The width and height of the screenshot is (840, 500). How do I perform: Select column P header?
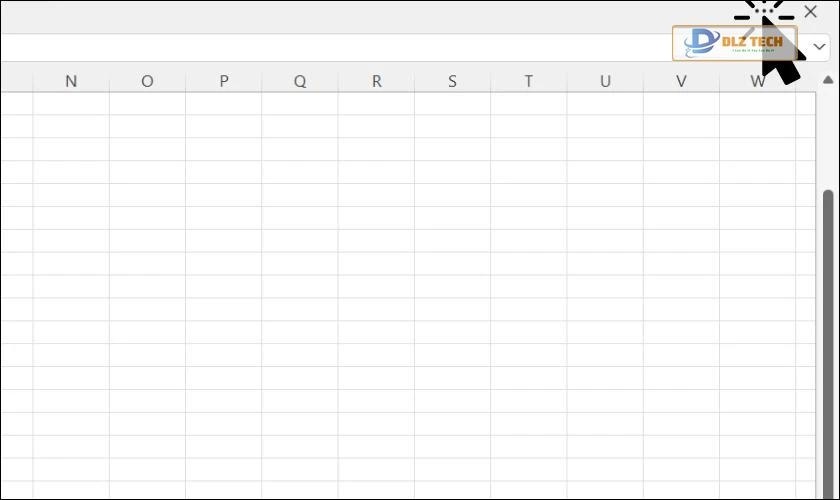tap(223, 81)
